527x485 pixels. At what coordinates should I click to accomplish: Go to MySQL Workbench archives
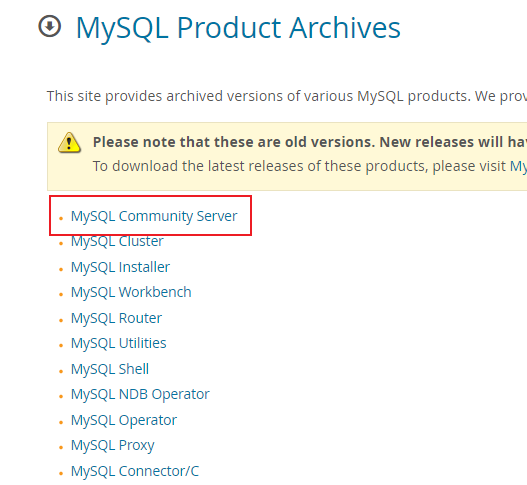click(131, 292)
